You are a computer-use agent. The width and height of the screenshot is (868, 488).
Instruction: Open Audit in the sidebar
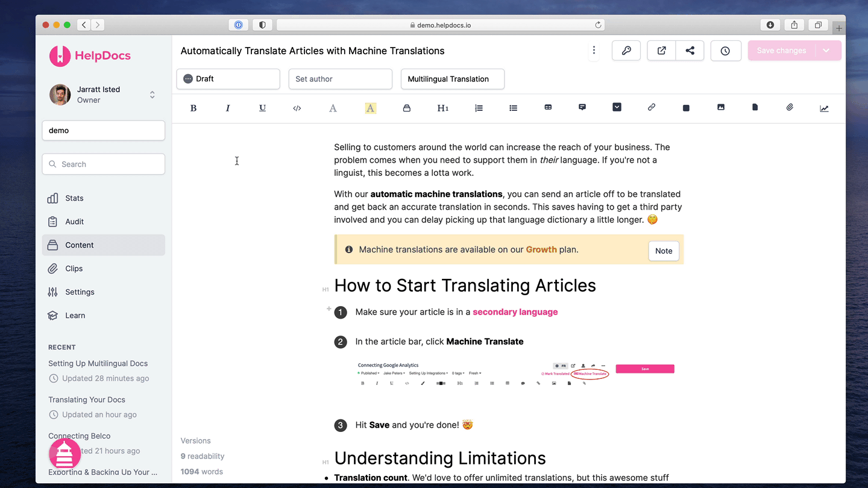[x=103, y=222]
